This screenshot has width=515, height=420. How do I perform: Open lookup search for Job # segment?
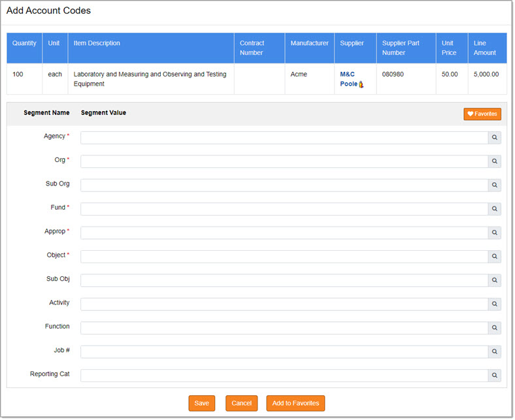click(494, 351)
